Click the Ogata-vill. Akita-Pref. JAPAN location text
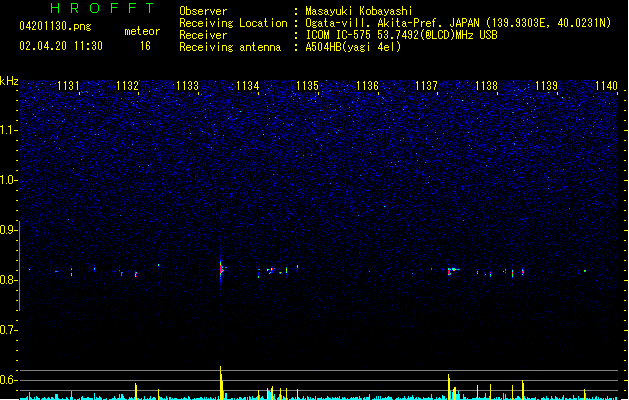The width and height of the screenshot is (629, 400). point(458,23)
